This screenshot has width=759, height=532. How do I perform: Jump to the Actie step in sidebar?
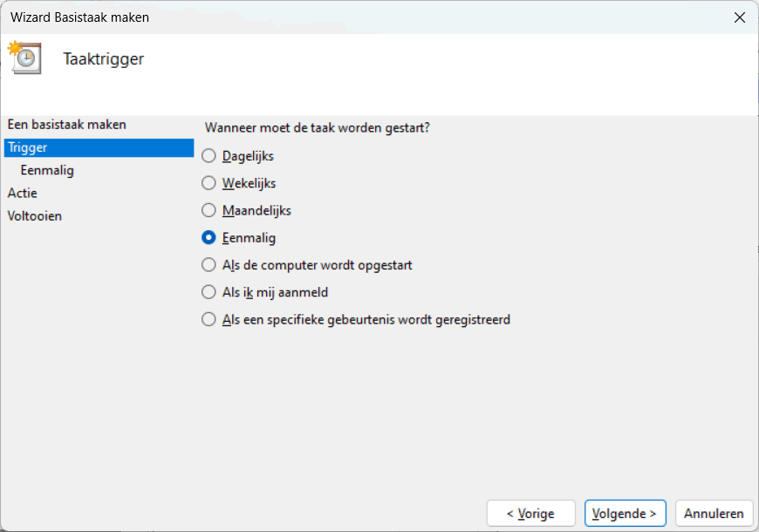(x=23, y=193)
